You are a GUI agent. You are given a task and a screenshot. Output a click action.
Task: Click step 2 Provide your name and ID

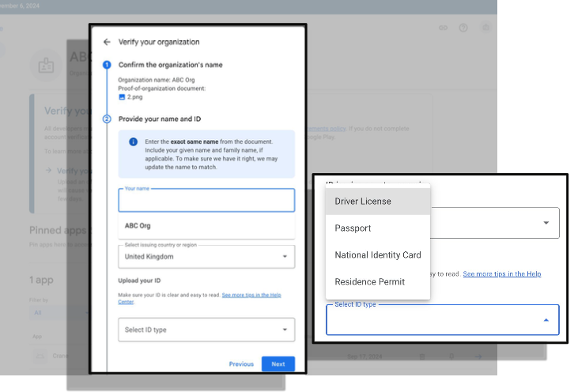coord(160,119)
